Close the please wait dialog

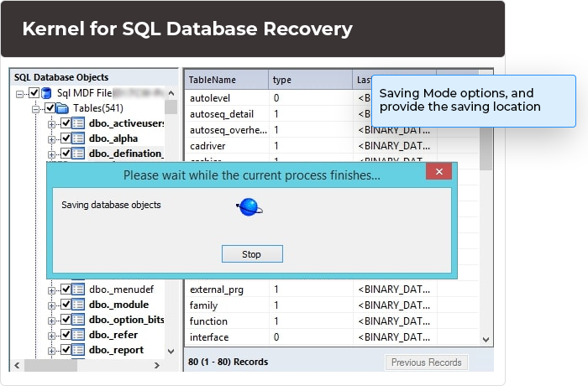[438, 175]
